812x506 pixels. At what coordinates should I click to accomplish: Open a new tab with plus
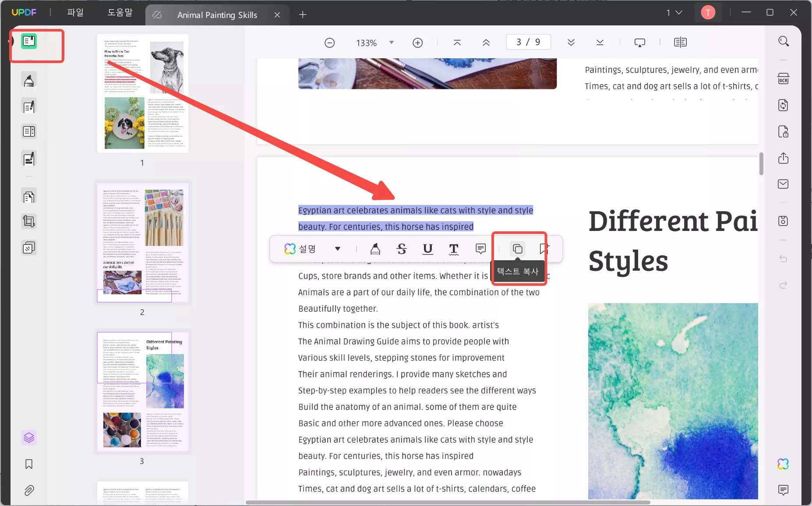point(303,15)
